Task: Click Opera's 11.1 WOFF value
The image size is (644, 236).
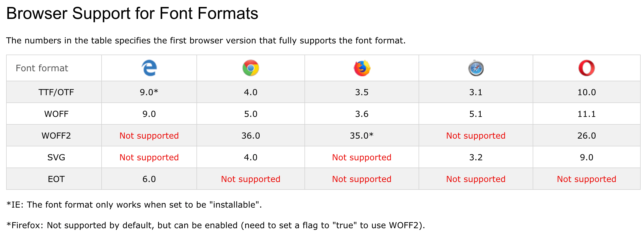Action: pyautogui.click(x=587, y=114)
